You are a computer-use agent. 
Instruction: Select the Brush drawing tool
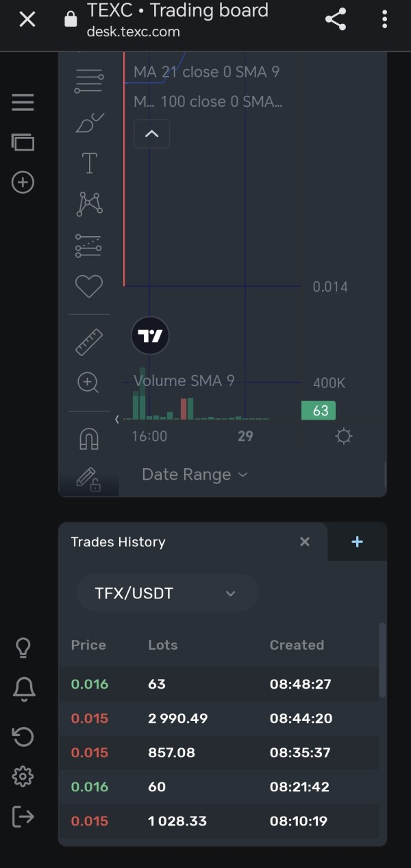click(89, 123)
